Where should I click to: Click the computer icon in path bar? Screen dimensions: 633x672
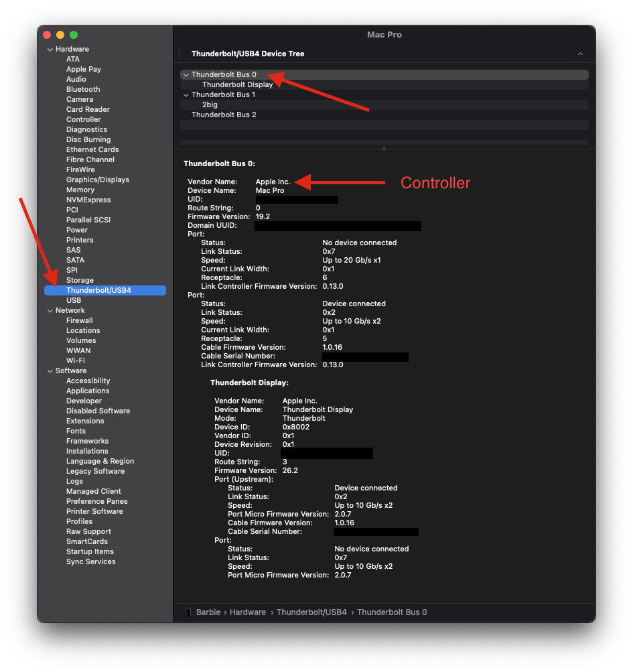188,612
